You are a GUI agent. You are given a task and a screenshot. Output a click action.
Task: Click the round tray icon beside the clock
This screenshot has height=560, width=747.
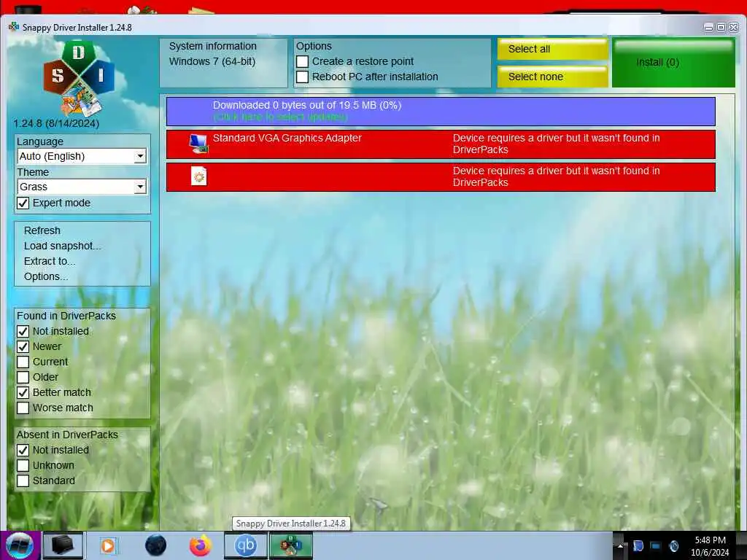coord(673,546)
